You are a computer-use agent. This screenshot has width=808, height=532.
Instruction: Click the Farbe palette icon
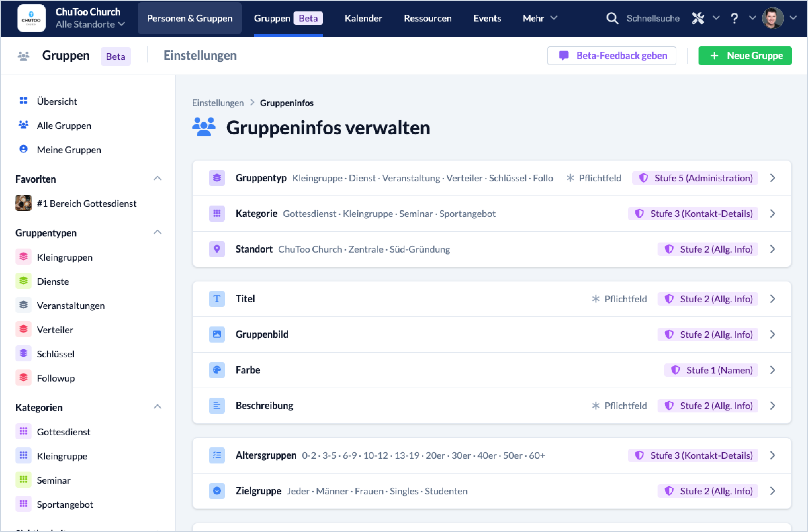click(217, 370)
